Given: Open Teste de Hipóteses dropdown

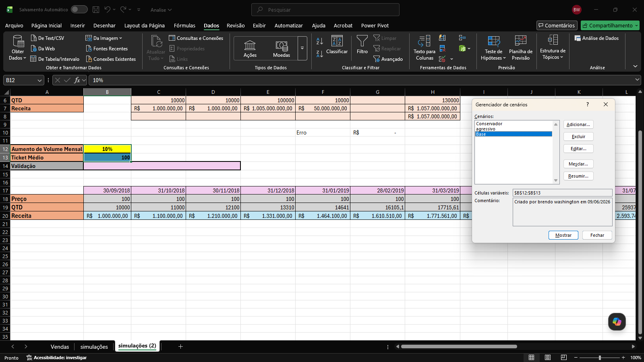Looking at the screenshot, I should pos(493,48).
